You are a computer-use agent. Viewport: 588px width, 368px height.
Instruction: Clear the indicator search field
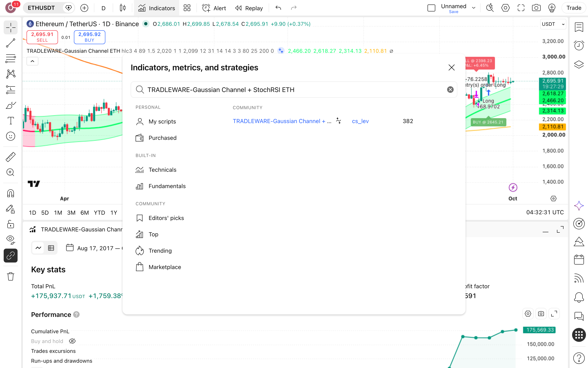[x=450, y=90]
